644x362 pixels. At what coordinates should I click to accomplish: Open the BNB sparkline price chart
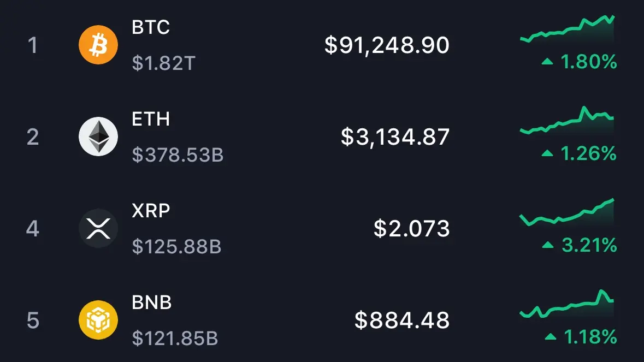point(567,304)
